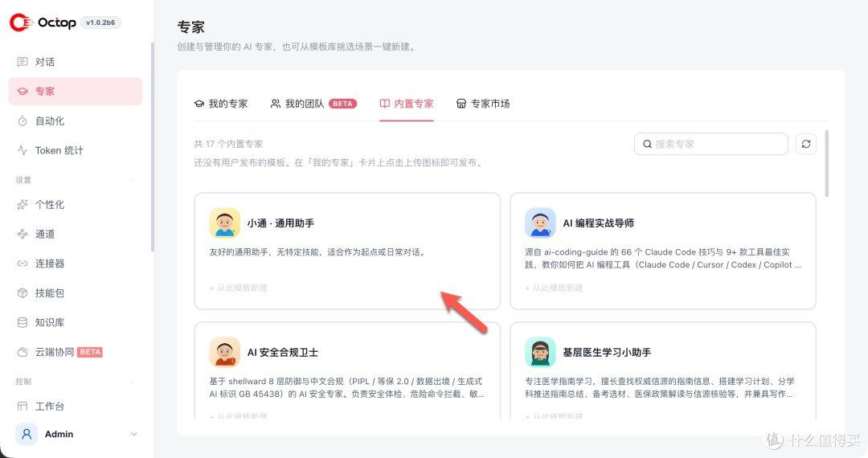Switch to the 专家市场 tab

(x=483, y=104)
